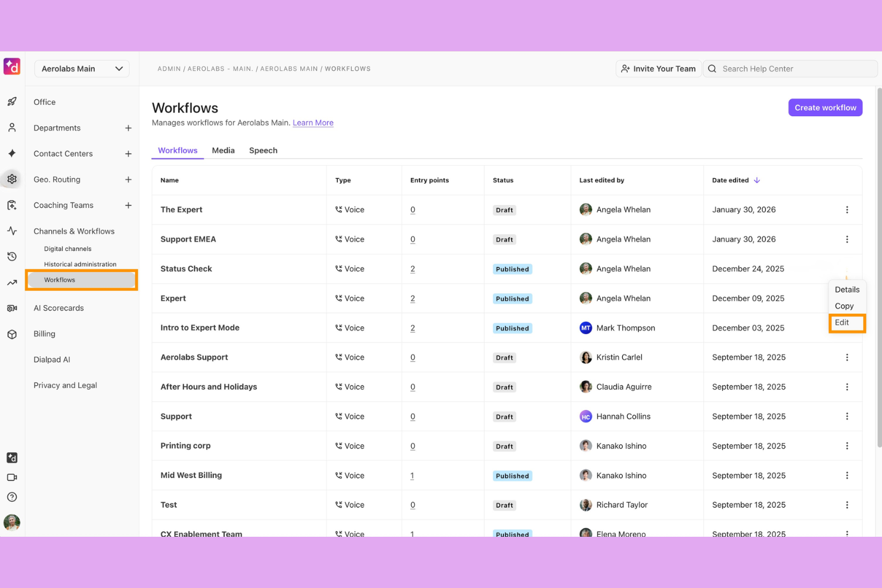Open the history clock icon in left rail
882x588 pixels.
click(12, 256)
